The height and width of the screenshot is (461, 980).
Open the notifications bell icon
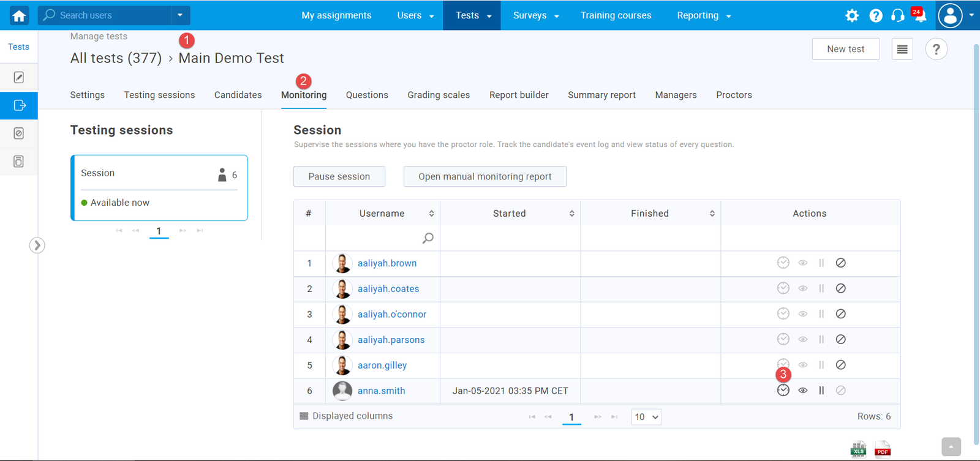(x=920, y=17)
